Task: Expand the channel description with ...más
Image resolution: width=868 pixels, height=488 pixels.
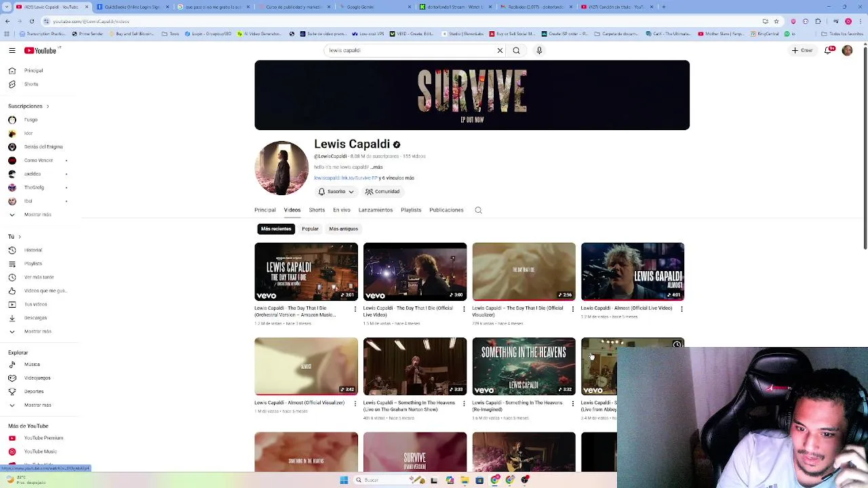Action: [376, 167]
